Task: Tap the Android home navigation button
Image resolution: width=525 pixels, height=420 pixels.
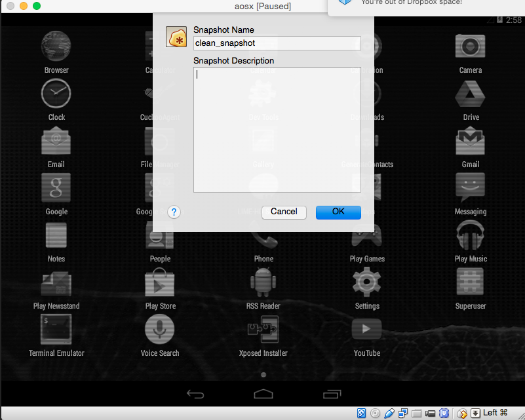Action: pyautogui.click(x=263, y=394)
